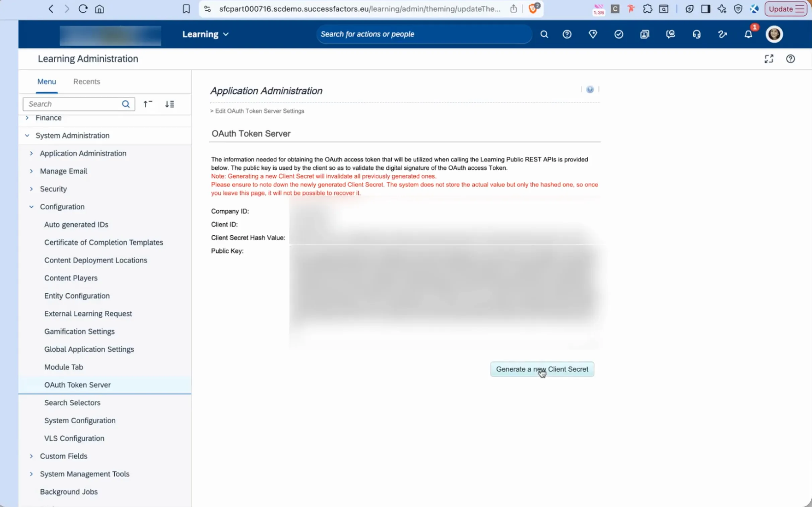Viewport: 812px width, 507px height.
Task: Open the notifications bell
Action: coord(748,34)
